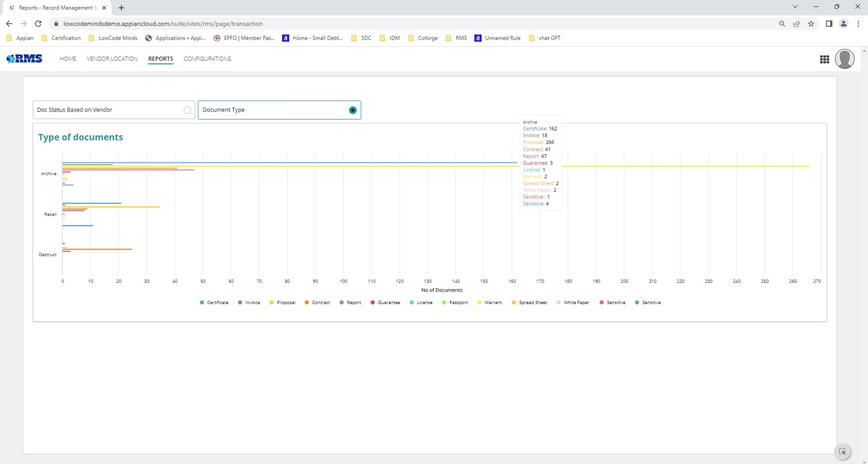Open the Unnamed Rule bookmark

(x=498, y=38)
